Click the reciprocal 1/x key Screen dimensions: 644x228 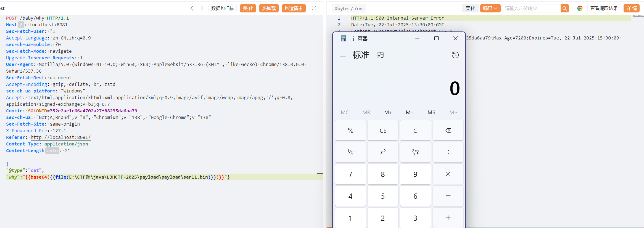(350, 152)
